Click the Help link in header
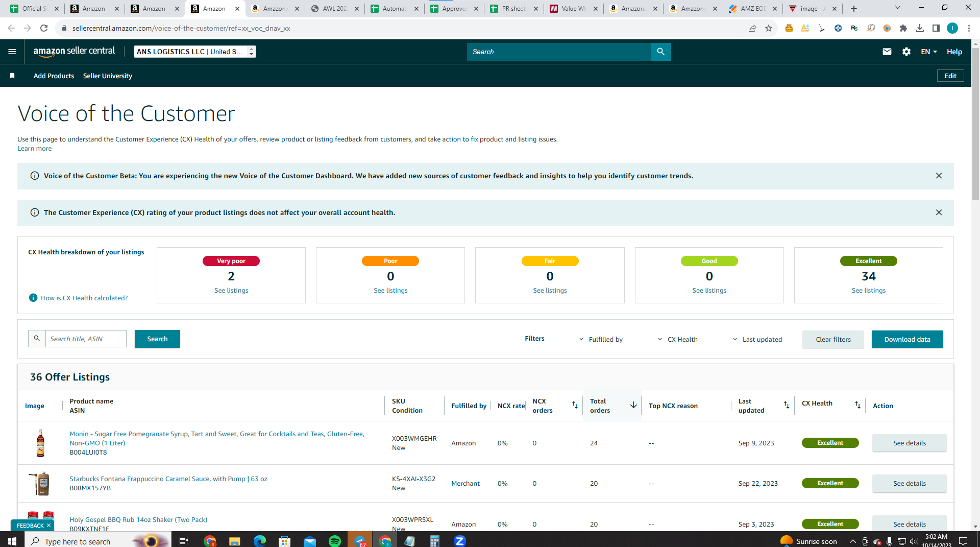The width and height of the screenshot is (980, 547). tap(954, 52)
